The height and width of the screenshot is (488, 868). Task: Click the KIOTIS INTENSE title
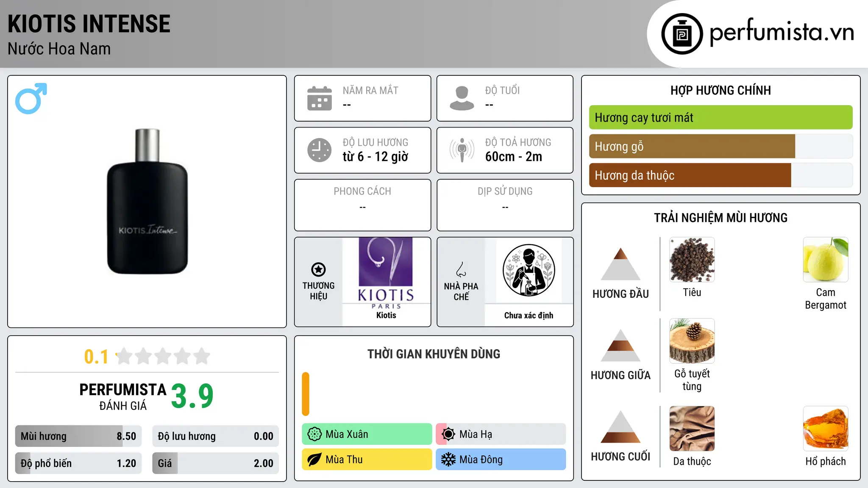tap(89, 24)
